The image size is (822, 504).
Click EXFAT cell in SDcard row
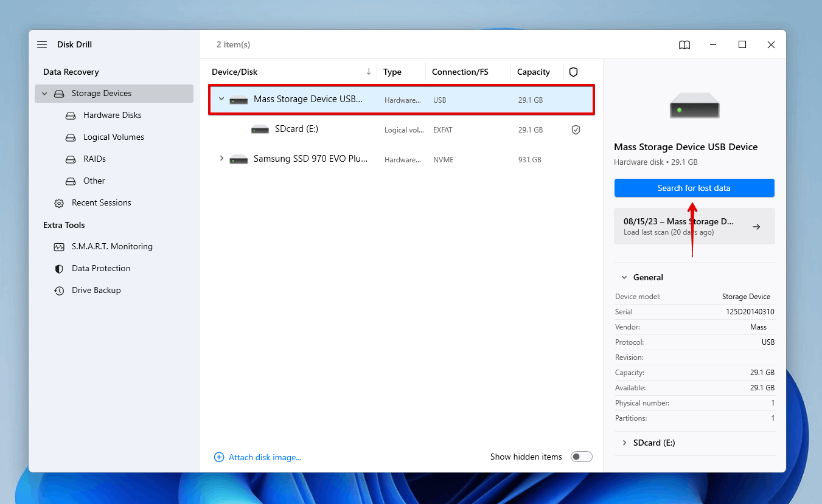pos(443,130)
